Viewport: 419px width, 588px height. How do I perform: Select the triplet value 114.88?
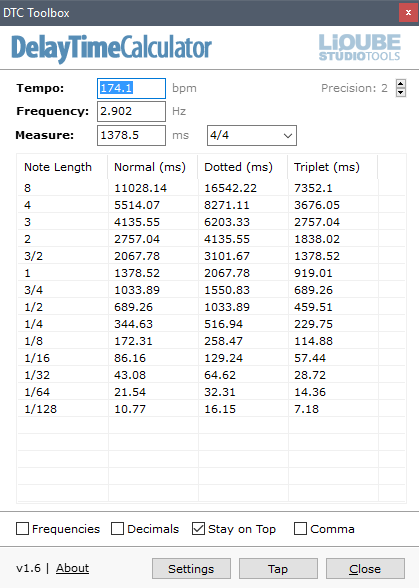pos(313,341)
